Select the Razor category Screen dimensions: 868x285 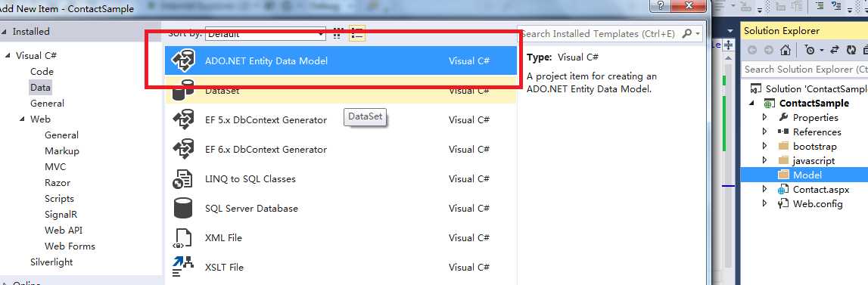[x=58, y=183]
